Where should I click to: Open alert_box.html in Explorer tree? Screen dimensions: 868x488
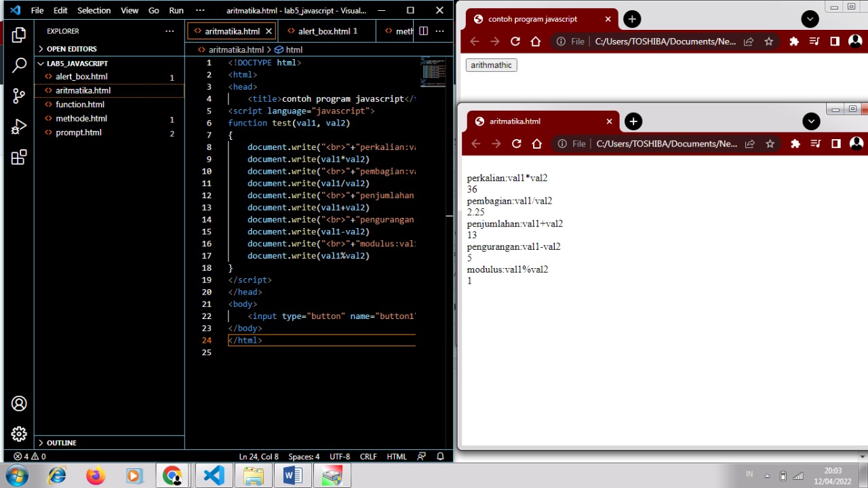click(x=109, y=77)
